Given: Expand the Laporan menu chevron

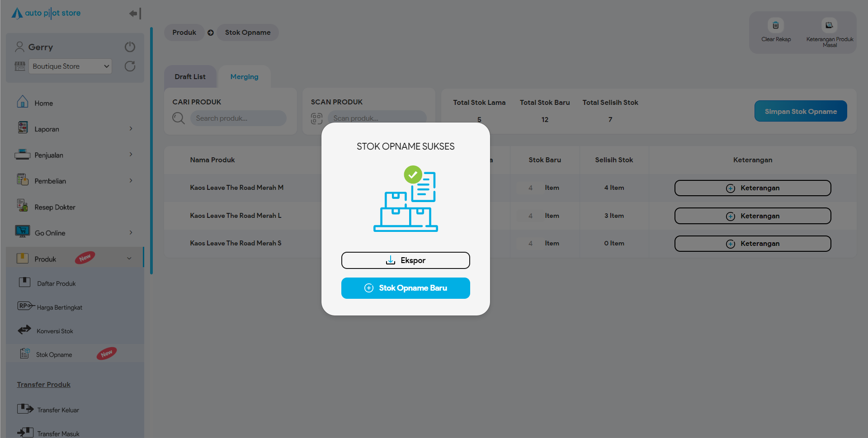Looking at the screenshot, I should click(131, 129).
